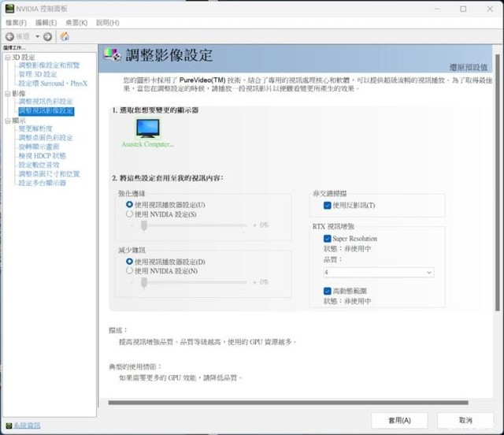
Task: Open the 品質 quality dropdown
Action: [378, 272]
